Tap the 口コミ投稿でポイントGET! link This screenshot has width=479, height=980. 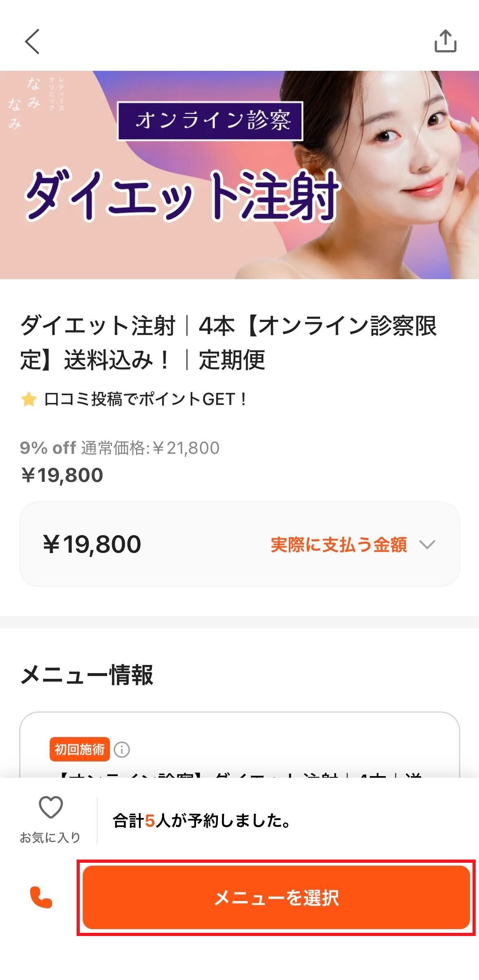tap(145, 400)
